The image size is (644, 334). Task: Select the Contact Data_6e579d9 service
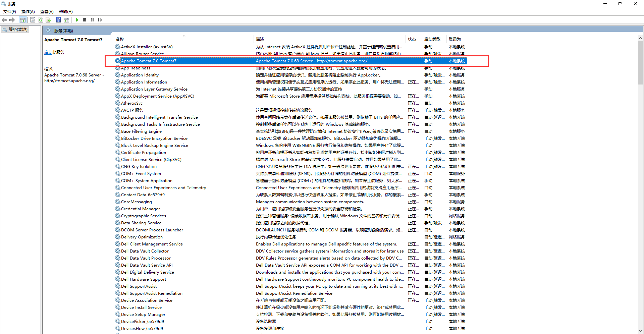point(290,194)
